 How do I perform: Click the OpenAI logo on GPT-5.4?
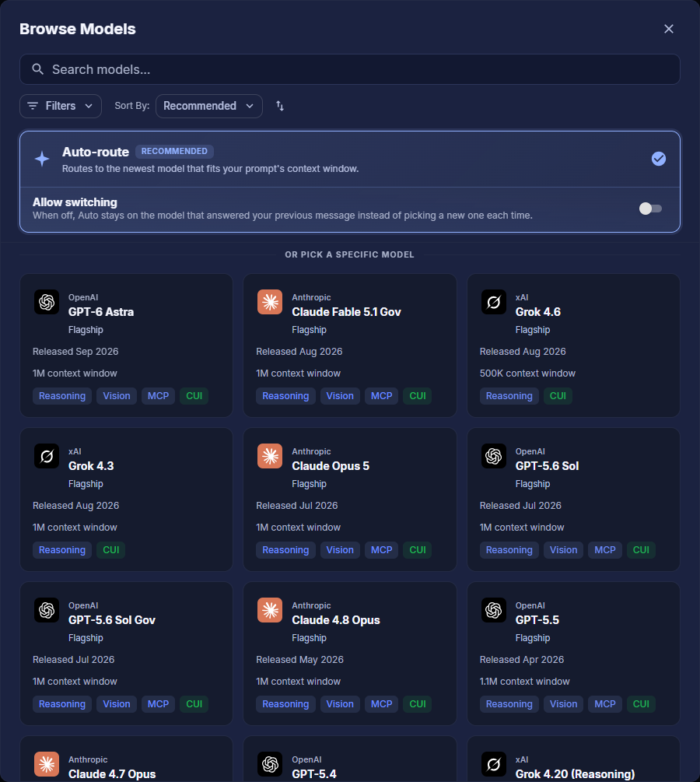click(270, 765)
